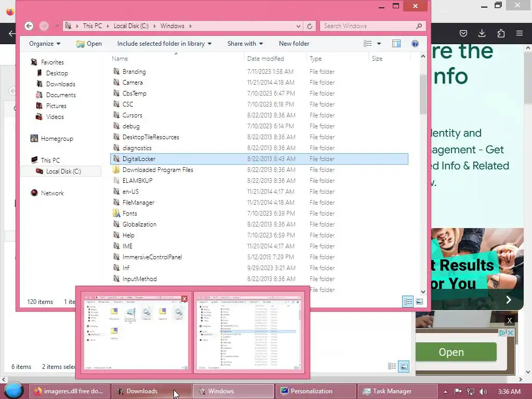This screenshot has height=399, width=532.
Task: Select Videos in navigation pane
Action: pyautogui.click(x=55, y=116)
